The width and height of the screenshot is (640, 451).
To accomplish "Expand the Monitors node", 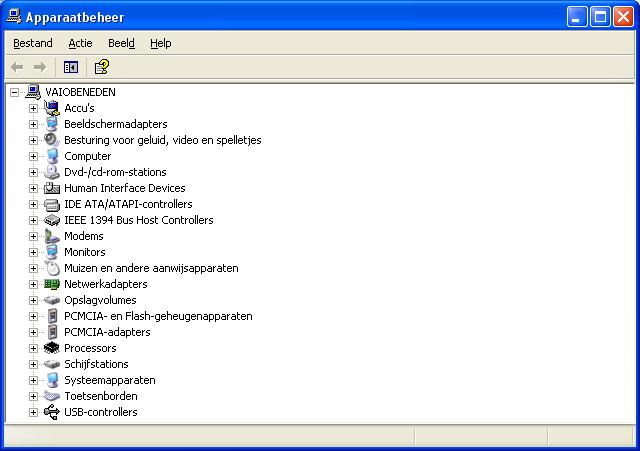I will pyautogui.click(x=33, y=252).
